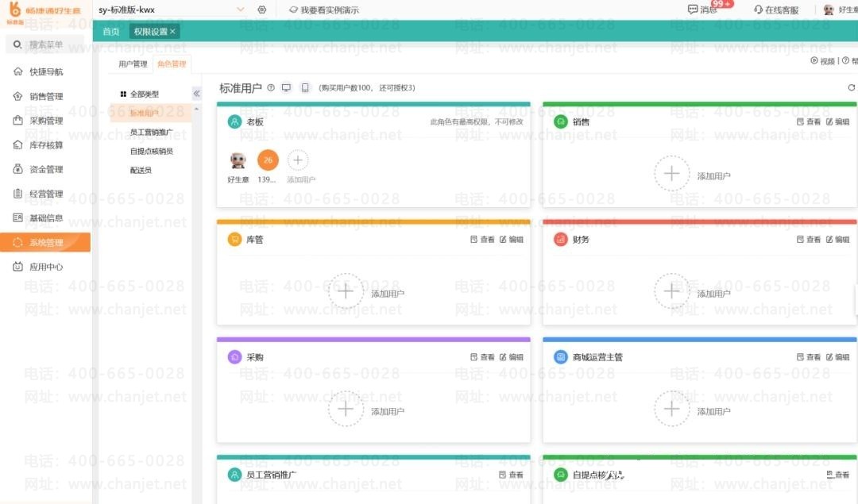View the 商城运营主管 role permissions
Image resolution: width=858 pixels, height=504 pixels.
click(808, 357)
